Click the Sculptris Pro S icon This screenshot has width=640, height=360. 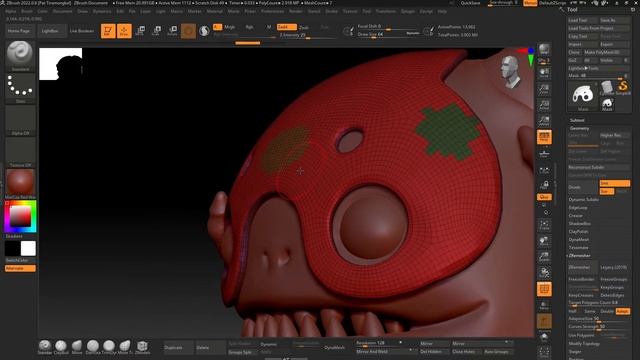(x=204, y=31)
